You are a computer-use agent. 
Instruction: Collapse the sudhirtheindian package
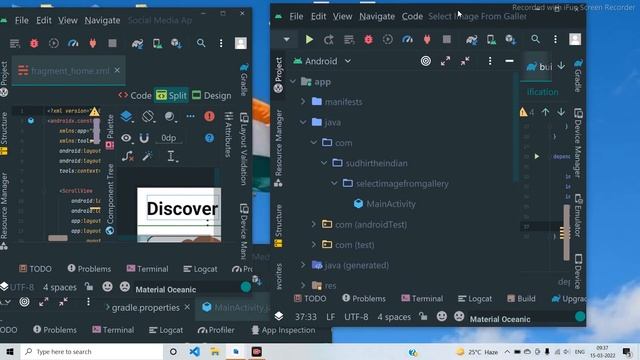click(324, 163)
